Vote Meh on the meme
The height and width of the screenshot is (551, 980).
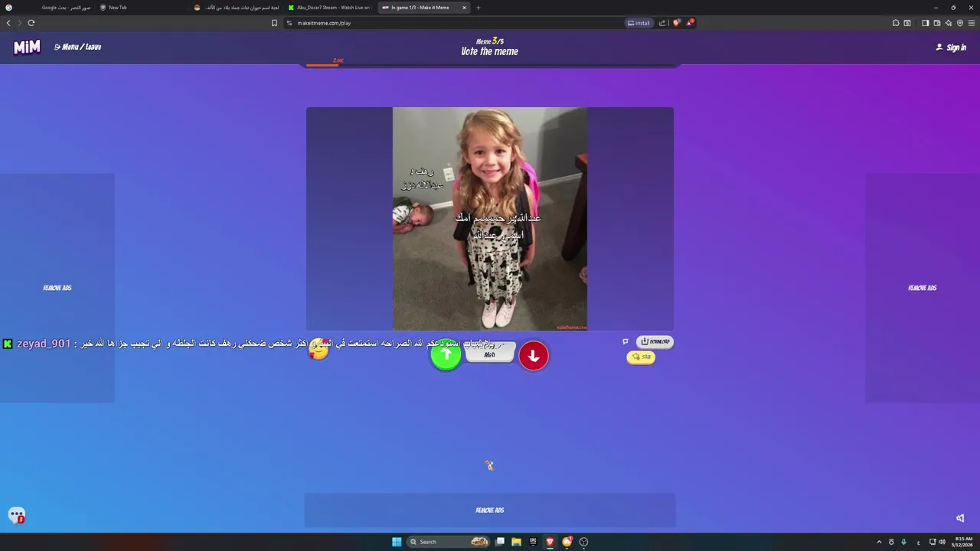tap(490, 353)
